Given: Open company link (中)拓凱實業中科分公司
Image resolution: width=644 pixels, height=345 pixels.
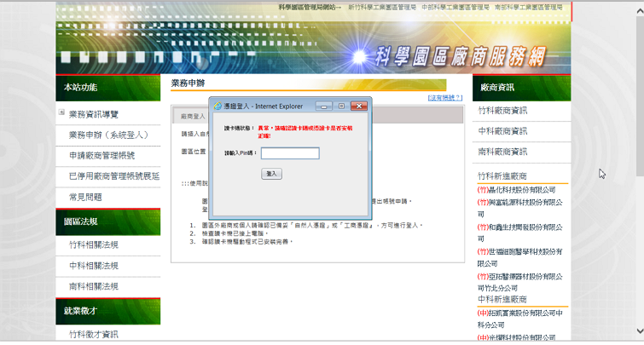Looking at the screenshot, I should point(519,319).
